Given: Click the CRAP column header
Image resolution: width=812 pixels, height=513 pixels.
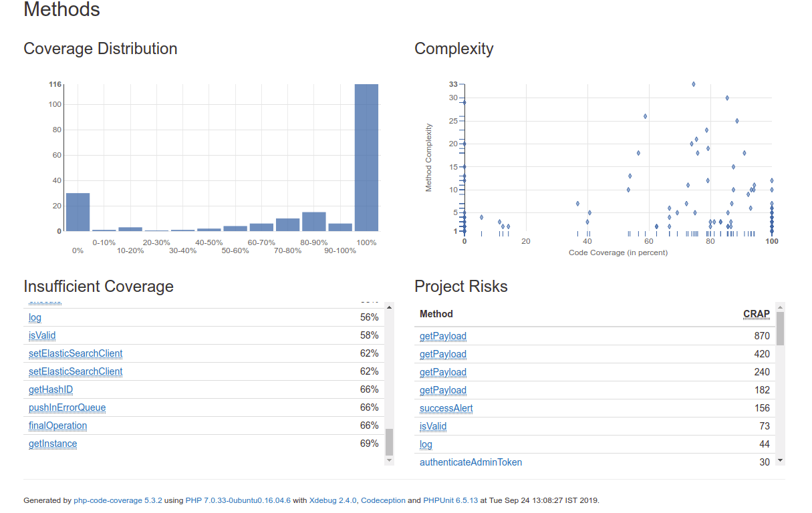Looking at the screenshot, I should (757, 314).
